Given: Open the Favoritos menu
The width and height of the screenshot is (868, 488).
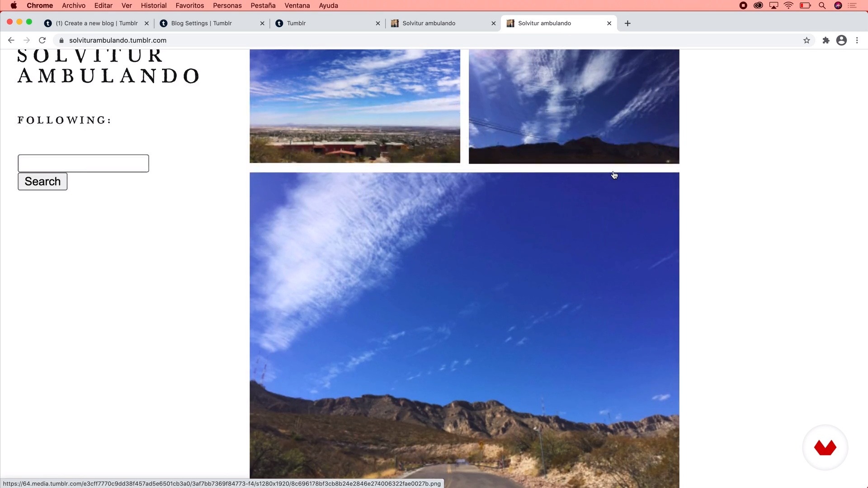Looking at the screenshot, I should tap(189, 5).
